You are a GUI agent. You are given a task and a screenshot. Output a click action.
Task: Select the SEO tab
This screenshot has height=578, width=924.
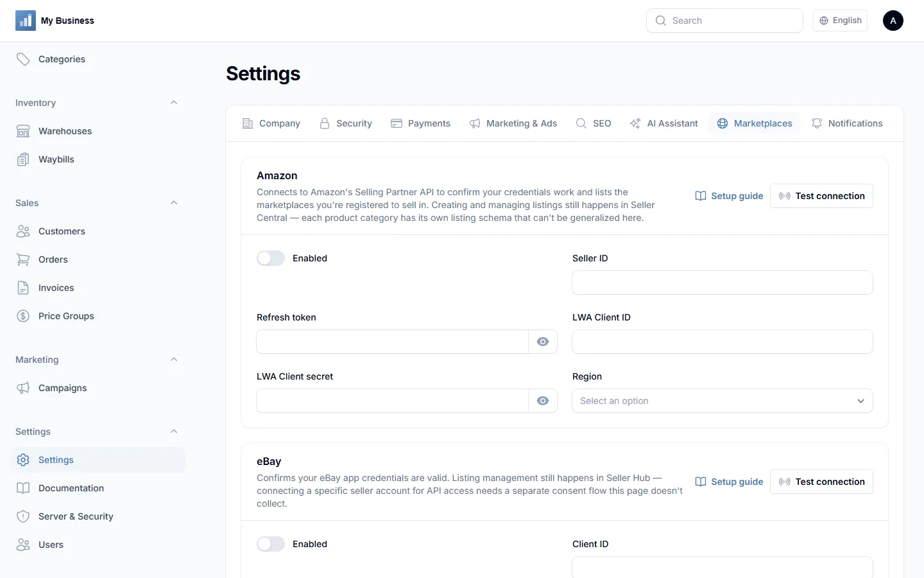click(594, 123)
